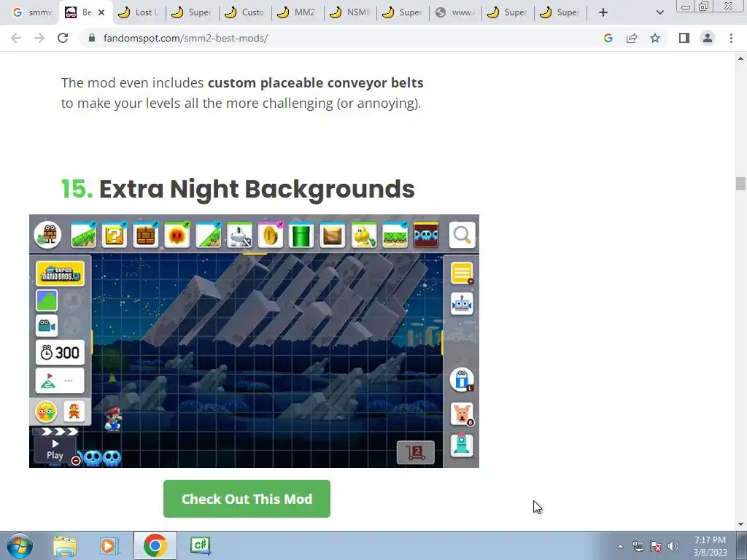Click the custom placeable conveyor belts text

pyautogui.click(x=315, y=82)
